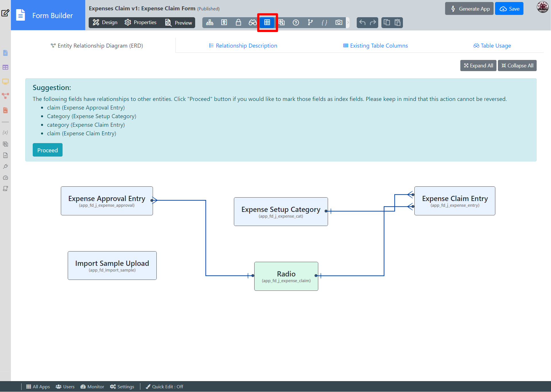Click the git branch diff icon
Screen dimensions: 551x392
[310, 22]
